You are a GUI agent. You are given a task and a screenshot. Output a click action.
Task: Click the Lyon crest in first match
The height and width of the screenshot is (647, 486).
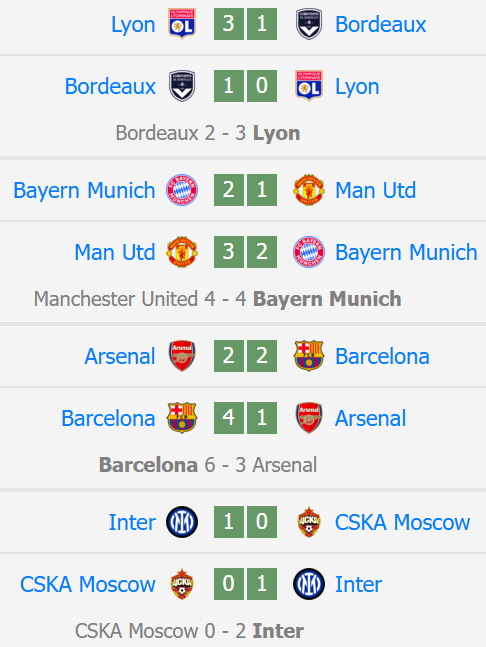(x=182, y=24)
